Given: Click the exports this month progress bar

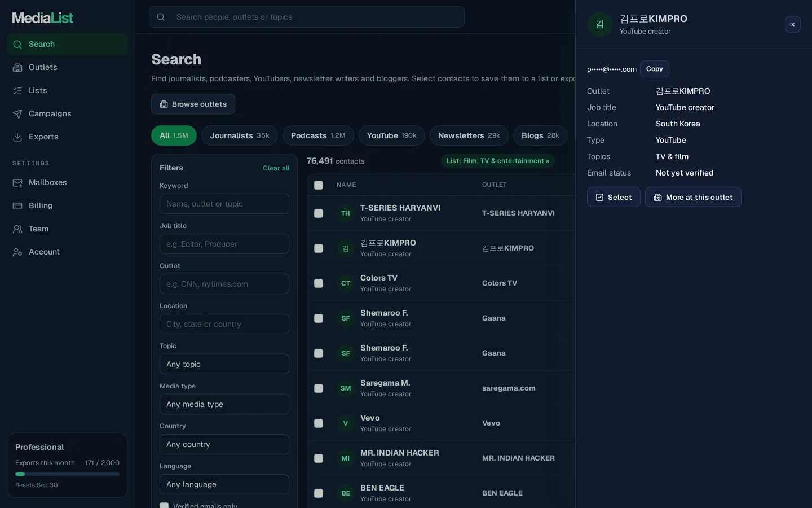Looking at the screenshot, I should click(x=67, y=474).
